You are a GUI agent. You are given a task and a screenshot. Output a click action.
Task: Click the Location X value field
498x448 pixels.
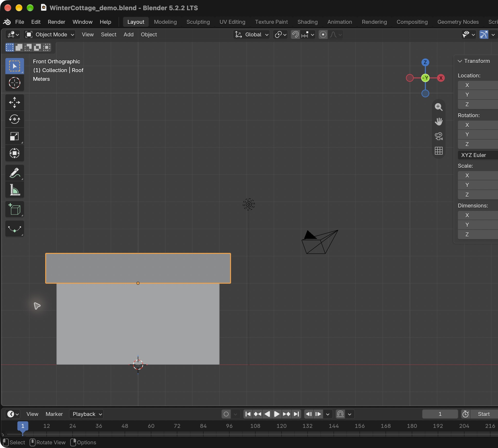(x=478, y=85)
